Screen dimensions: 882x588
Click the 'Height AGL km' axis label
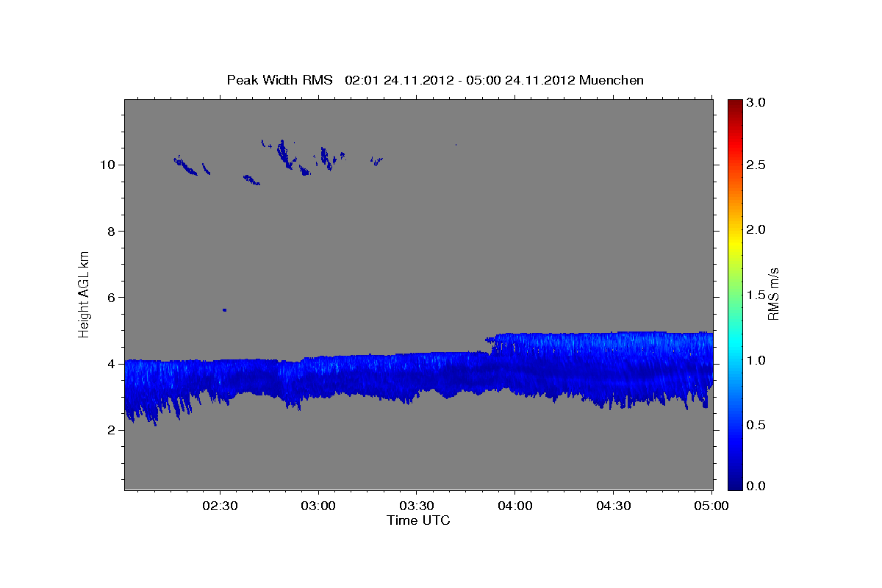(x=84, y=293)
